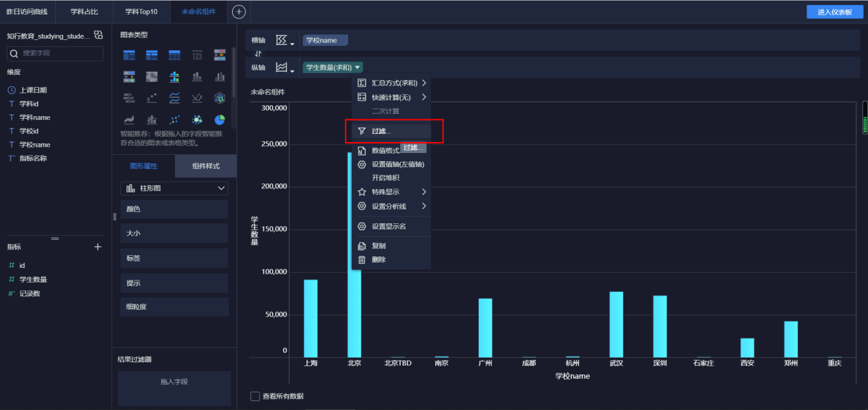
Task: Expand the 设置分析线 submenu
Action: click(x=391, y=206)
